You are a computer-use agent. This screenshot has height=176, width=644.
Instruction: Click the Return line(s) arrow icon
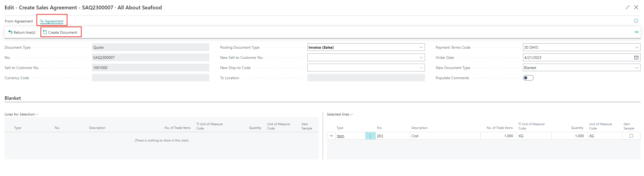(x=10, y=32)
